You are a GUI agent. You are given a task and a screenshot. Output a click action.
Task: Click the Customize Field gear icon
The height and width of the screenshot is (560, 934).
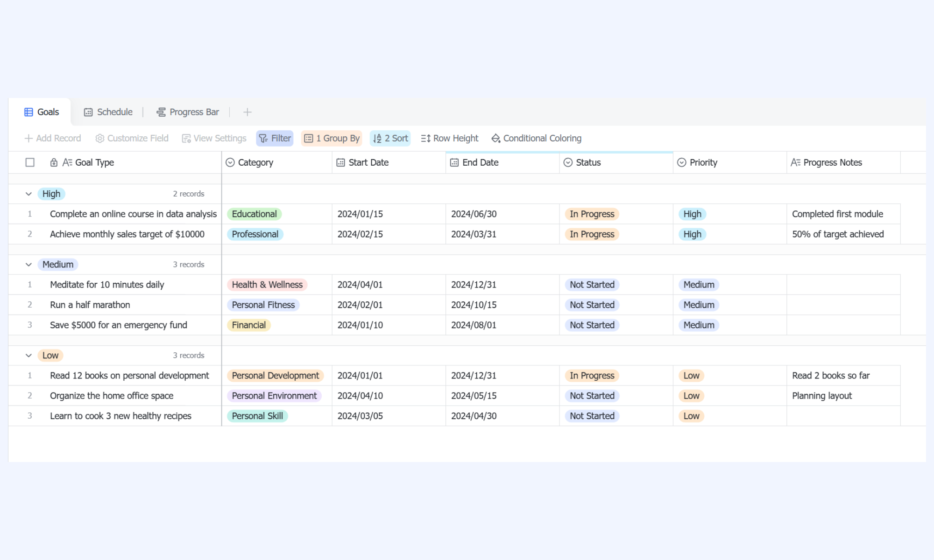point(99,138)
